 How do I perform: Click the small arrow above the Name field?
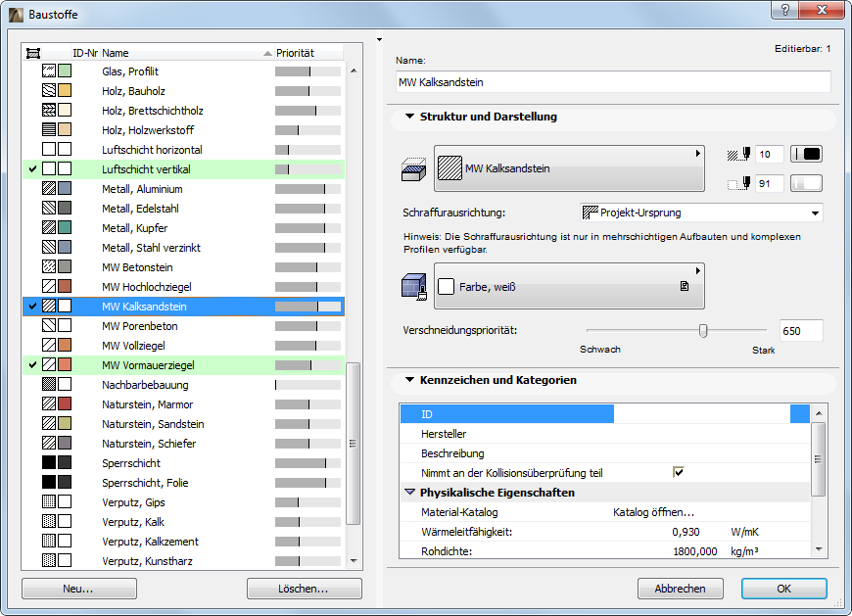[379, 39]
